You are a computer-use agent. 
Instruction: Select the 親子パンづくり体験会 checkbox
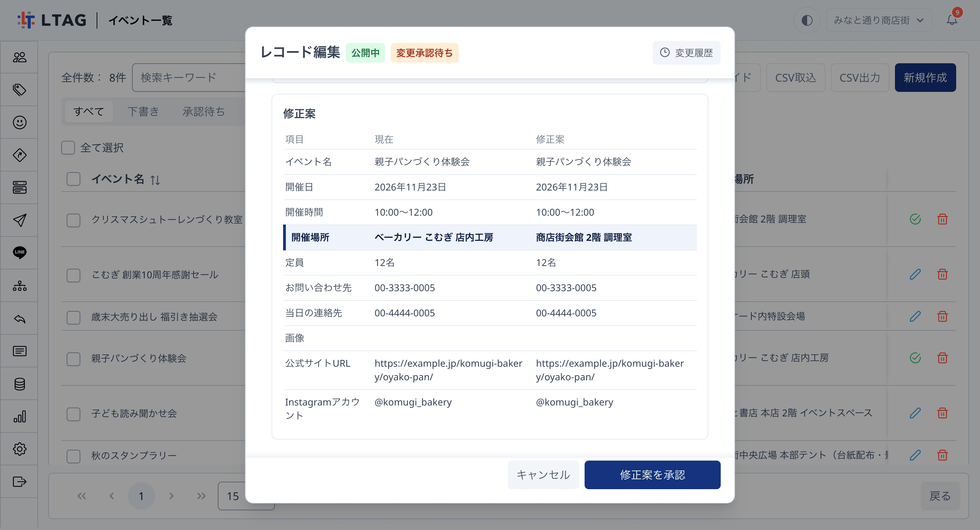point(73,359)
